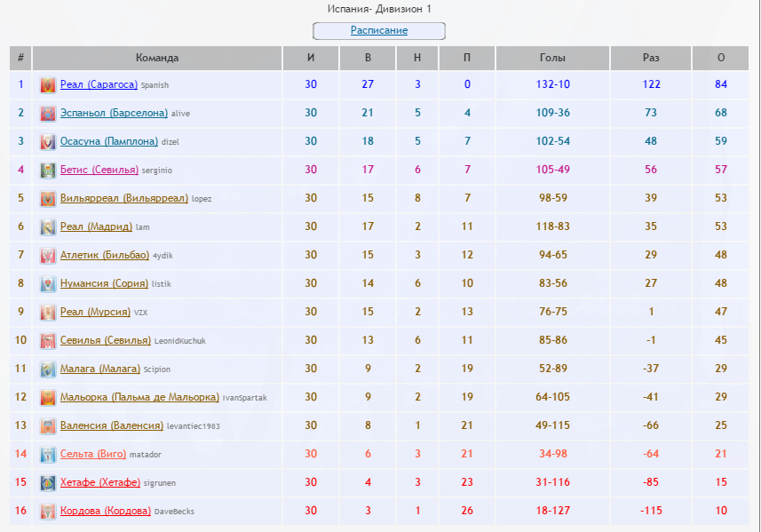Click the Мальорка team crest icon
This screenshot has height=532, width=761.
(x=48, y=398)
